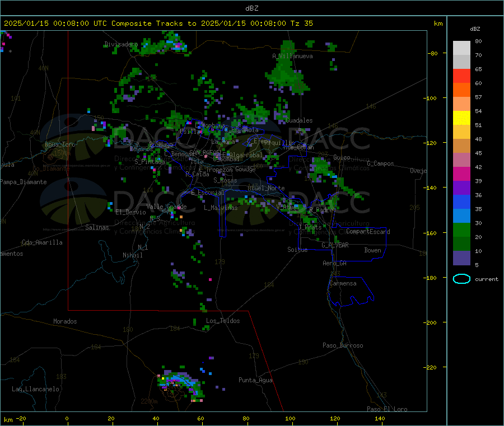Click the 'Nihuil' place label

coord(133,255)
